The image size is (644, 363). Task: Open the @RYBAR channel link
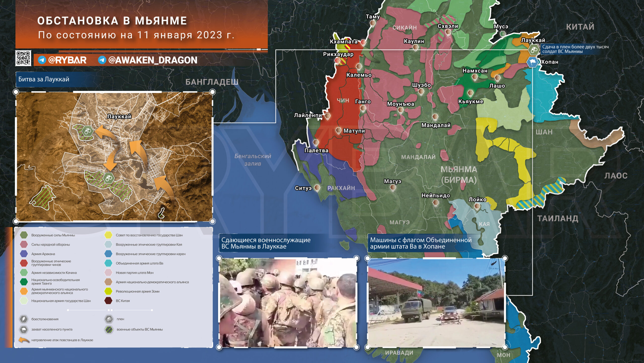point(67,60)
